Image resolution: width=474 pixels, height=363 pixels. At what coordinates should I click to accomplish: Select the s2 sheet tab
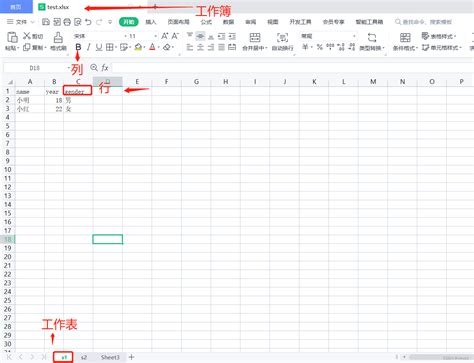(x=84, y=357)
